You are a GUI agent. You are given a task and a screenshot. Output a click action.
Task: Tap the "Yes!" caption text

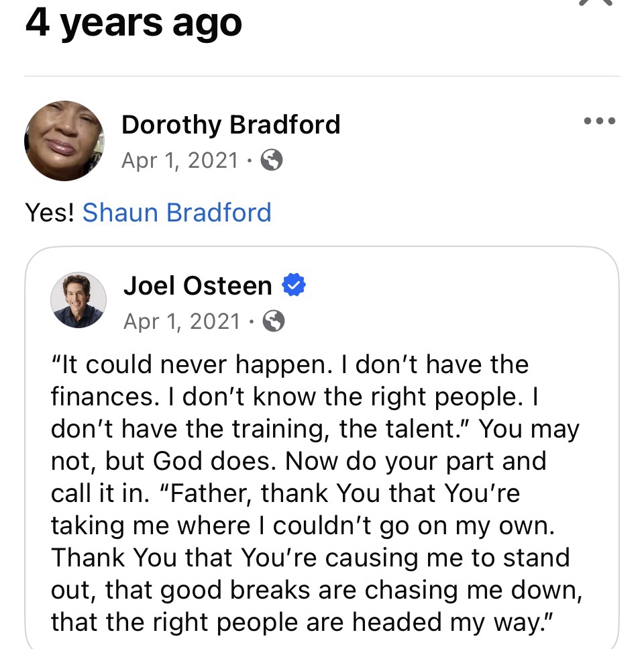(50, 212)
